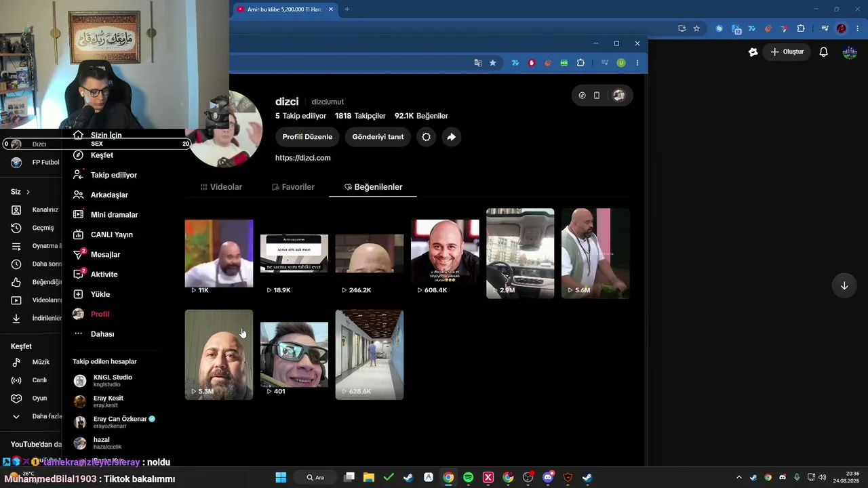Open the dizci.com profile link
868x488 pixels.
(302, 158)
